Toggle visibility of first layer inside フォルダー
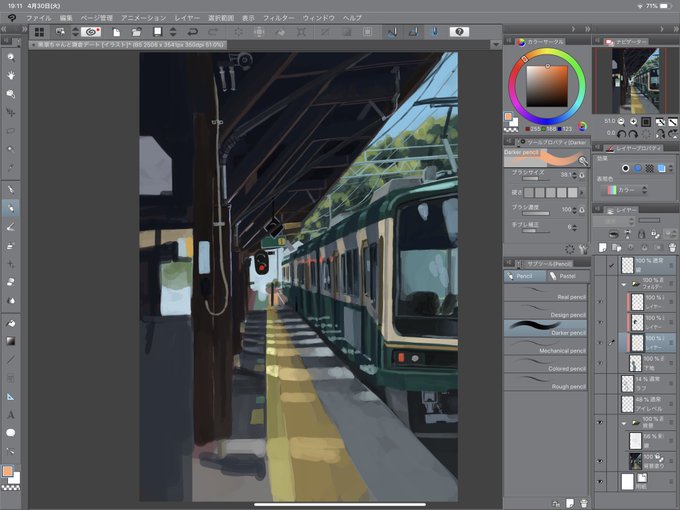The height and width of the screenshot is (510, 680). tap(600, 301)
